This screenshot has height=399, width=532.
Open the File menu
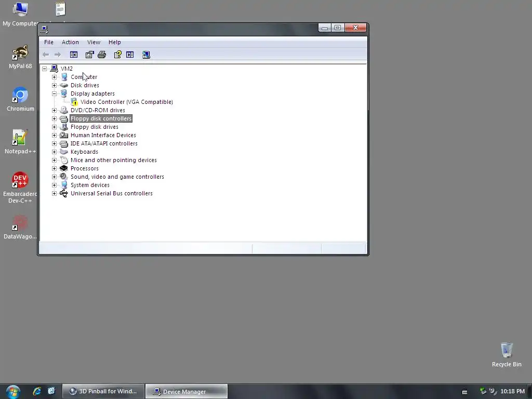(x=49, y=42)
